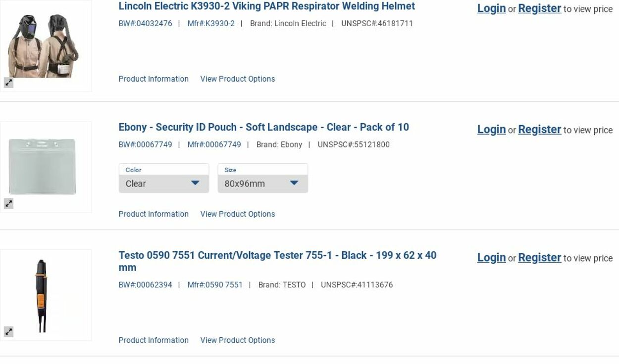The width and height of the screenshot is (619, 364).
Task: Click Login beside the Testo tester price
Action: pos(491,258)
